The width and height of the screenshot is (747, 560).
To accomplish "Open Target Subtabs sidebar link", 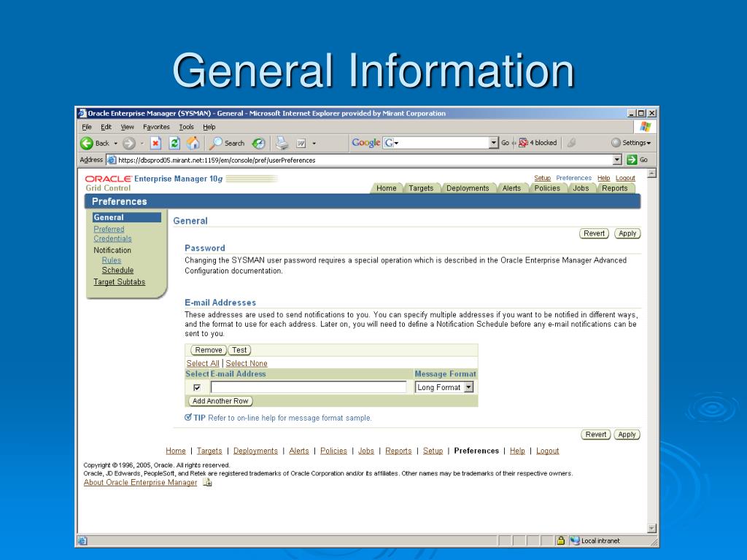I will (119, 282).
